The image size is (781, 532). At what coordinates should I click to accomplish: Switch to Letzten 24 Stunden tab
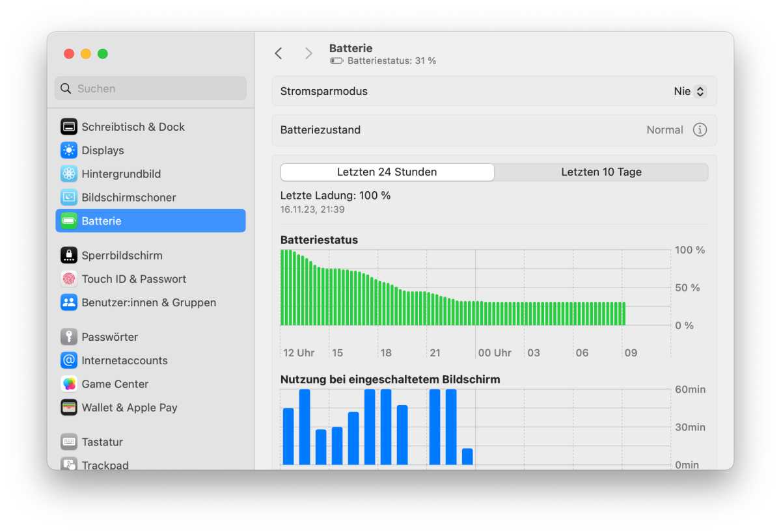click(x=387, y=172)
